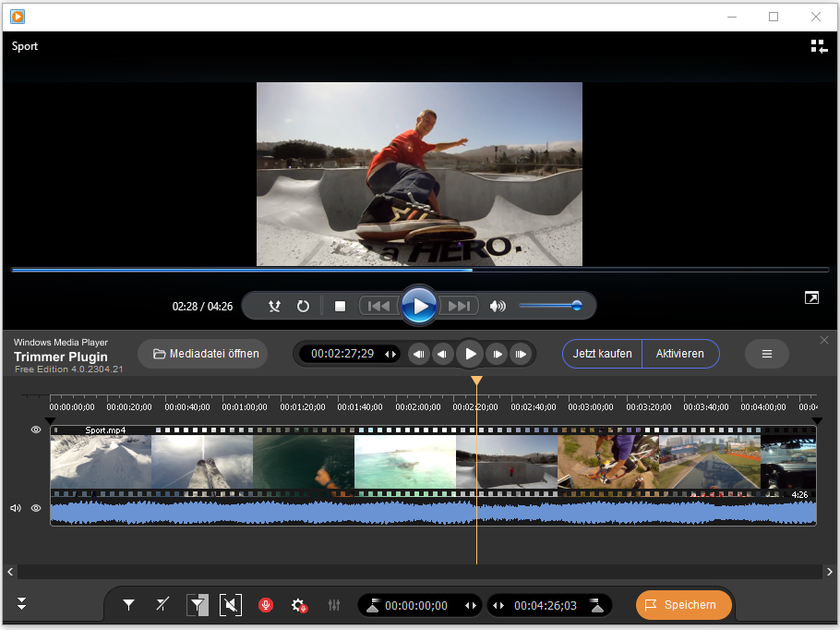Select the mountain bike thumbnail
This screenshot has width=840, height=630.
click(608, 462)
